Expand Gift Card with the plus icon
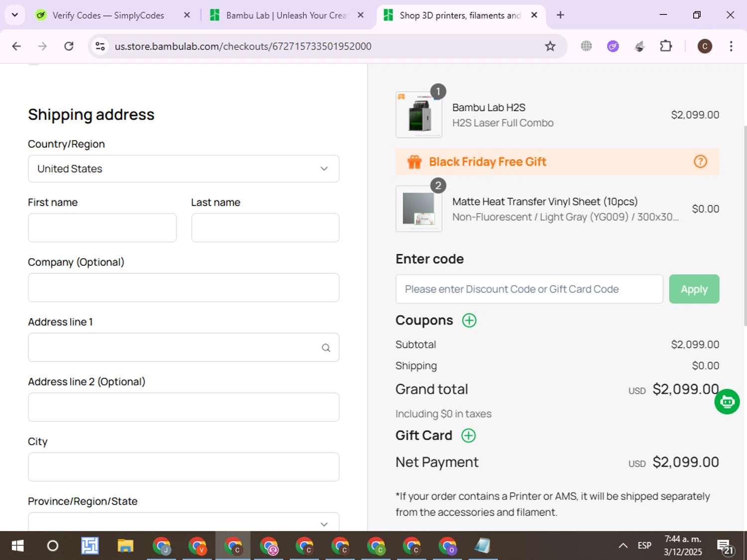 click(468, 436)
